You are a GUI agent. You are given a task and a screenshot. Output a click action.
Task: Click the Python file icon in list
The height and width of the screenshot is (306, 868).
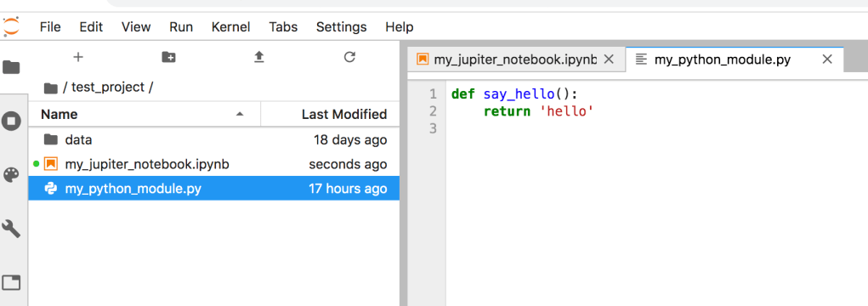(50, 189)
